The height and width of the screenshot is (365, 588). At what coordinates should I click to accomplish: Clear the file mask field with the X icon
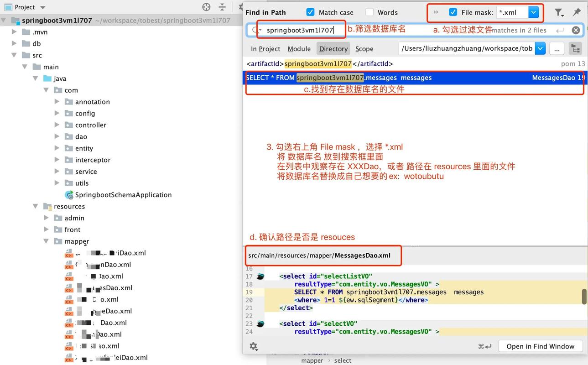coord(576,30)
